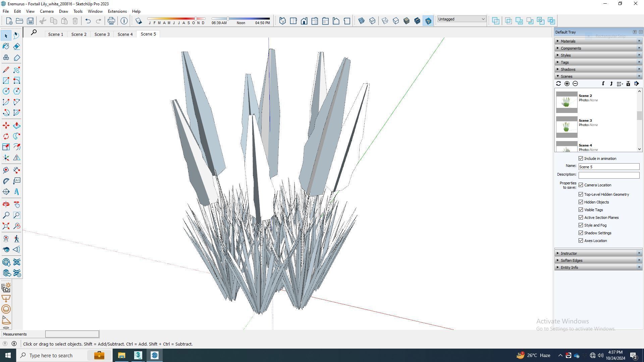Viewport: 644px width, 362px height.
Task: Open the Extensions menu
Action: [117, 11]
